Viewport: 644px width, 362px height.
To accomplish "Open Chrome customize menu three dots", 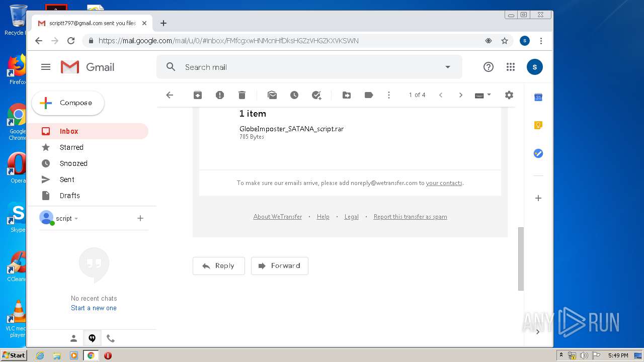I will [541, 41].
